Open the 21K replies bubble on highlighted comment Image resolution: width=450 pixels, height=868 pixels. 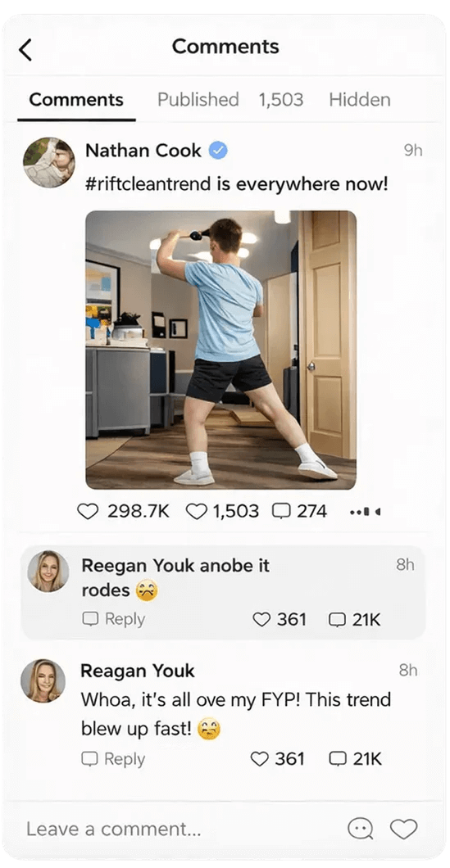tap(337, 619)
